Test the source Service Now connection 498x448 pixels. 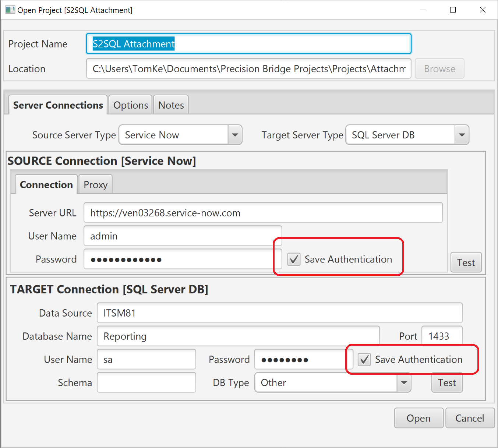pyautogui.click(x=466, y=262)
